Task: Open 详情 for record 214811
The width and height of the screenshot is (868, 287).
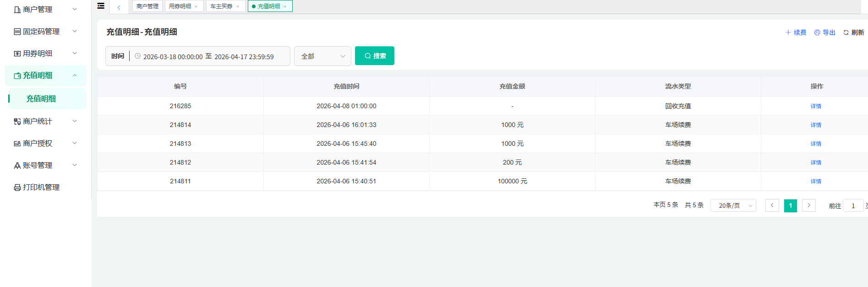Action: (x=816, y=182)
